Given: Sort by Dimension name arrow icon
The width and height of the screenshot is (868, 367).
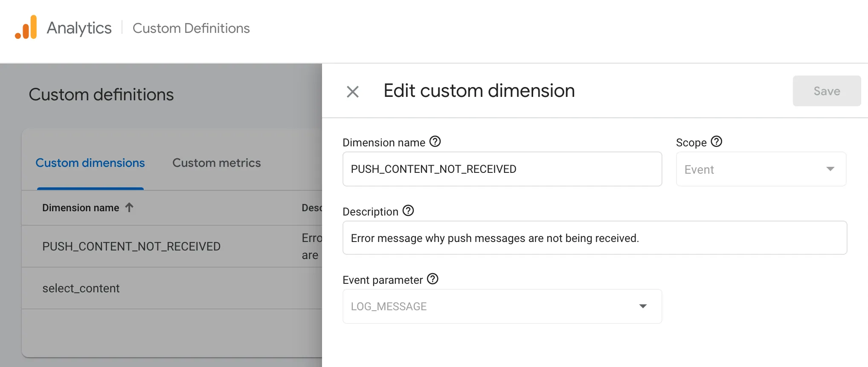Looking at the screenshot, I should 129,207.
